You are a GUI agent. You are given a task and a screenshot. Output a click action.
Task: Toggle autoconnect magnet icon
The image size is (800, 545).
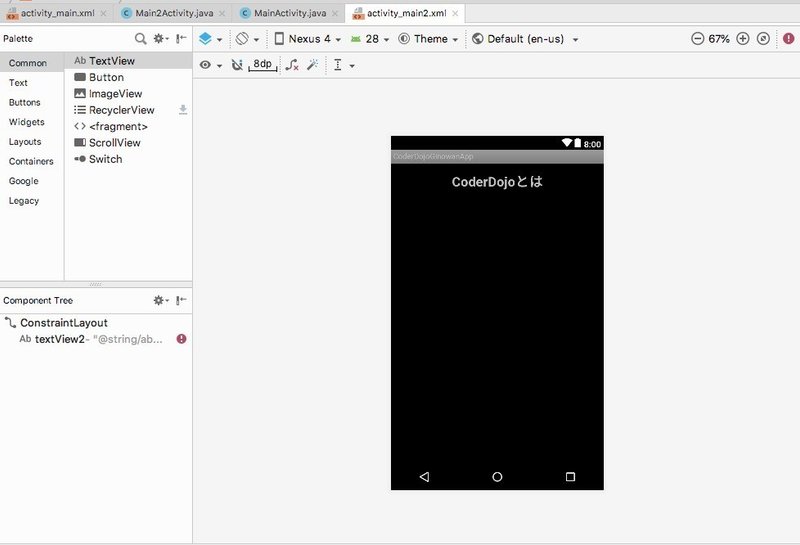pos(237,65)
